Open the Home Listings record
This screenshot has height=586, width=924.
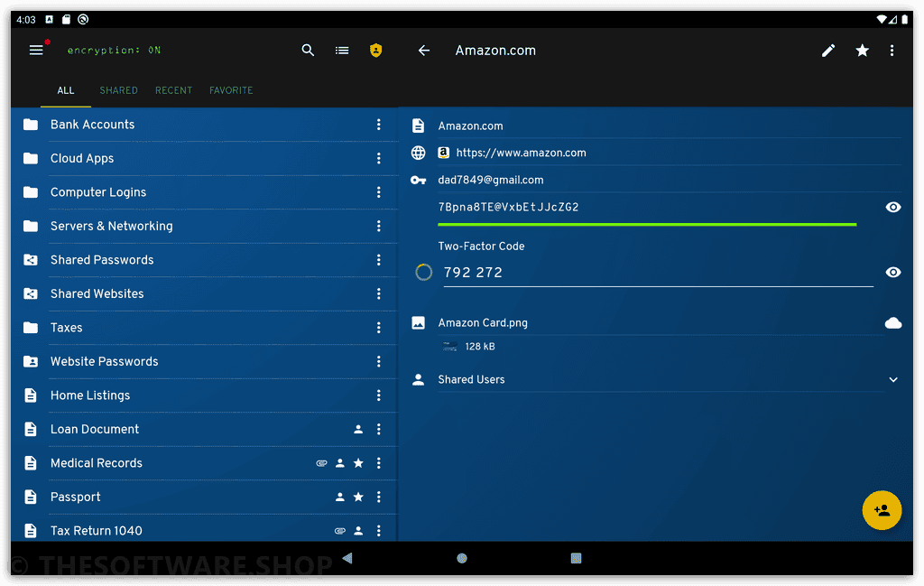pos(205,395)
